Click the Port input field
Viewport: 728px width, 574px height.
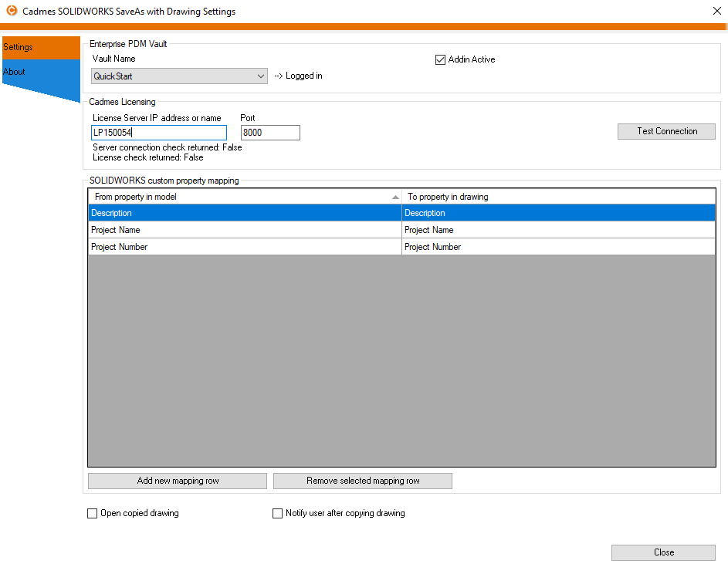270,133
